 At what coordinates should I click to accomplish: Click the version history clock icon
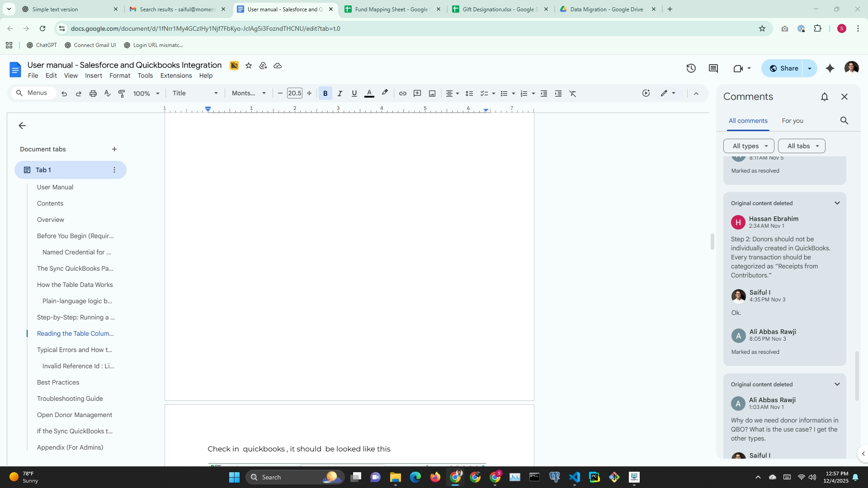pos(691,68)
